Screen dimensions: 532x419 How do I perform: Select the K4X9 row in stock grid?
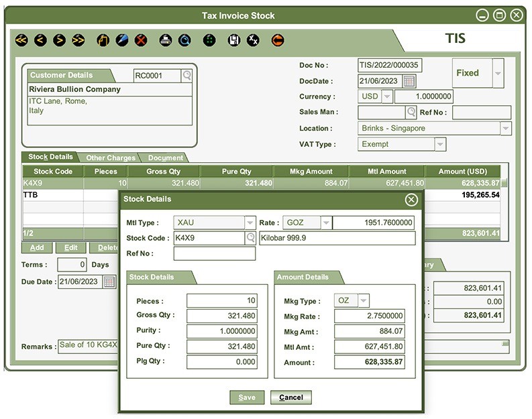click(x=261, y=184)
